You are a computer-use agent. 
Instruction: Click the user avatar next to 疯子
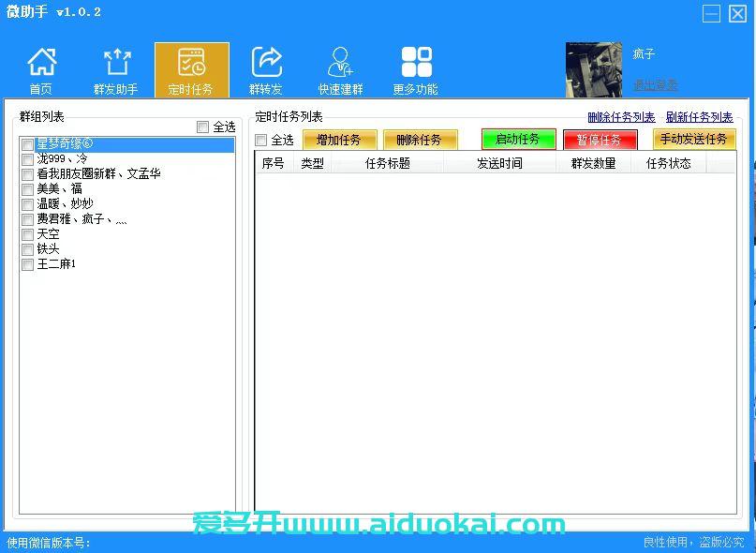592,67
